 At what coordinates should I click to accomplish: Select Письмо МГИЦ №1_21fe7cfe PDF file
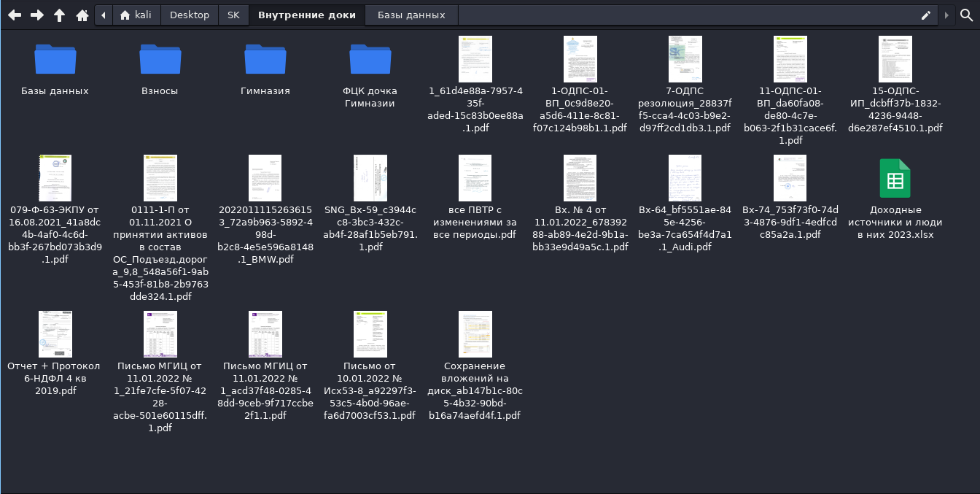[160, 334]
